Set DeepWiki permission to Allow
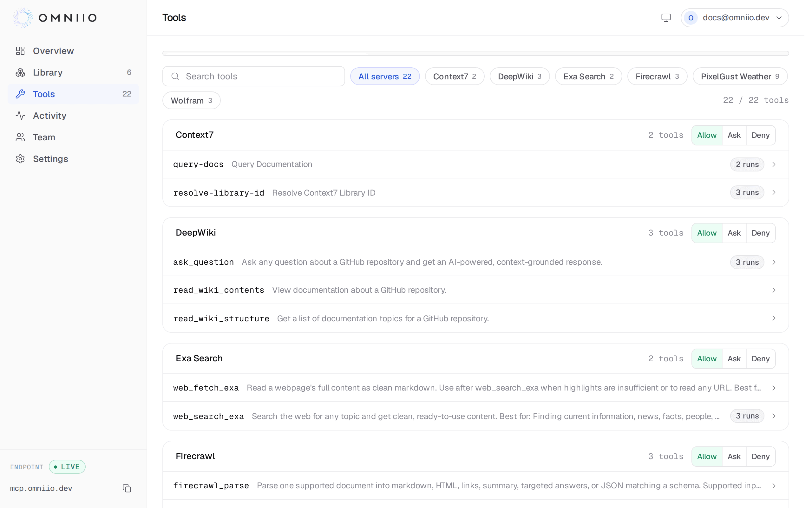Screen dimensions: 812x508 (707, 233)
